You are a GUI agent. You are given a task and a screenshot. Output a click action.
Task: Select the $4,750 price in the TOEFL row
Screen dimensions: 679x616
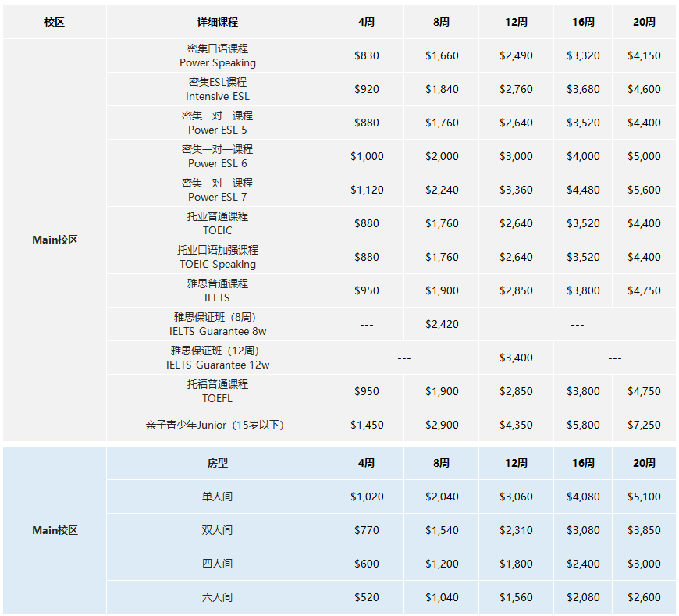click(x=644, y=391)
